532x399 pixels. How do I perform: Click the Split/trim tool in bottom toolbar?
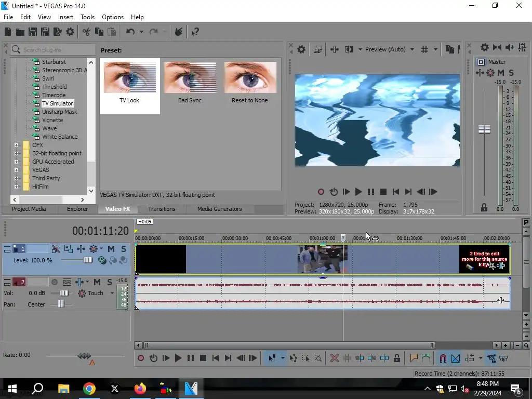(384, 358)
